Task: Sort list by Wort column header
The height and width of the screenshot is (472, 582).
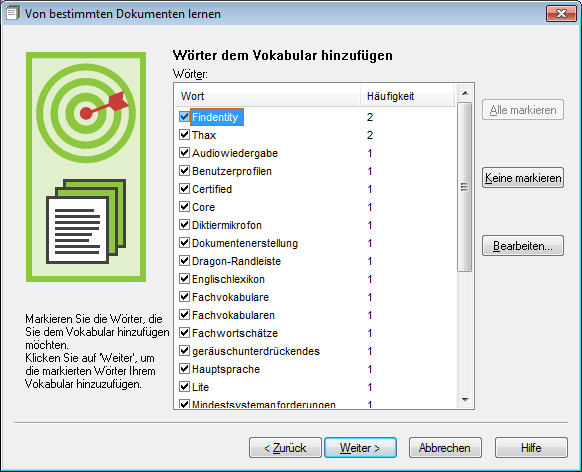Action: [x=268, y=96]
